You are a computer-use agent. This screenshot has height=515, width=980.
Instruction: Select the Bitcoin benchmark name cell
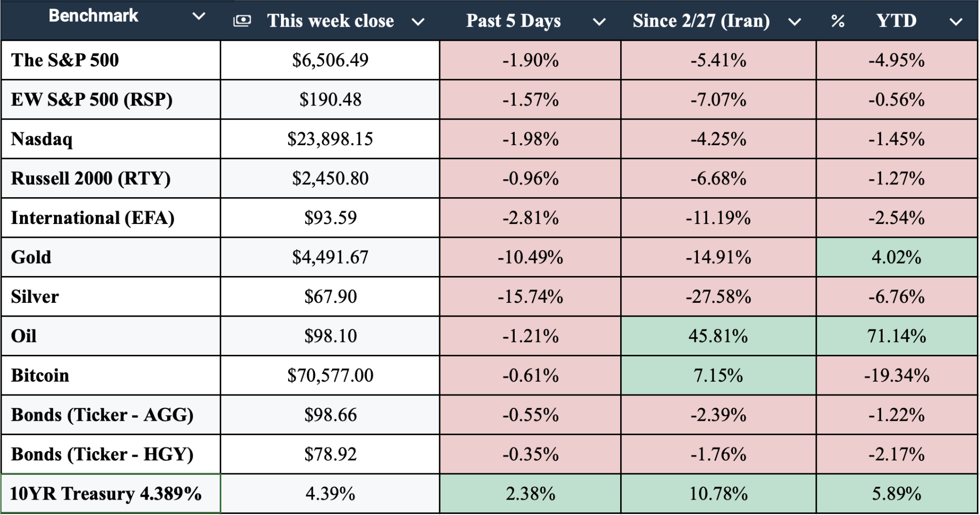[x=40, y=375]
